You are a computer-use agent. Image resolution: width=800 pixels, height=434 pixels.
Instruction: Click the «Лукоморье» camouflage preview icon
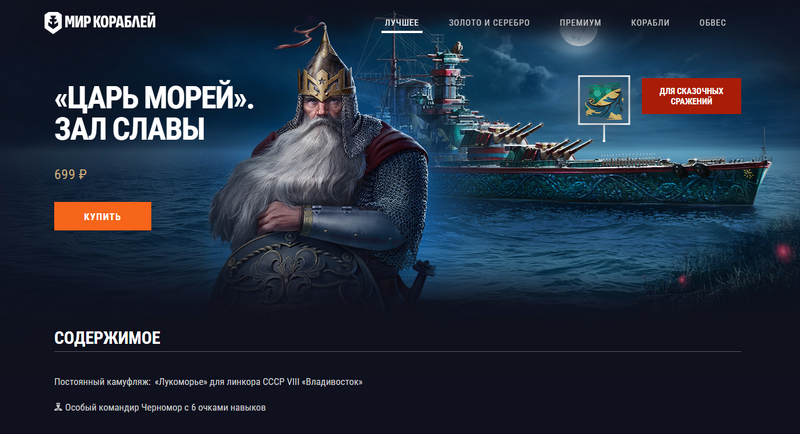tap(604, 100)
